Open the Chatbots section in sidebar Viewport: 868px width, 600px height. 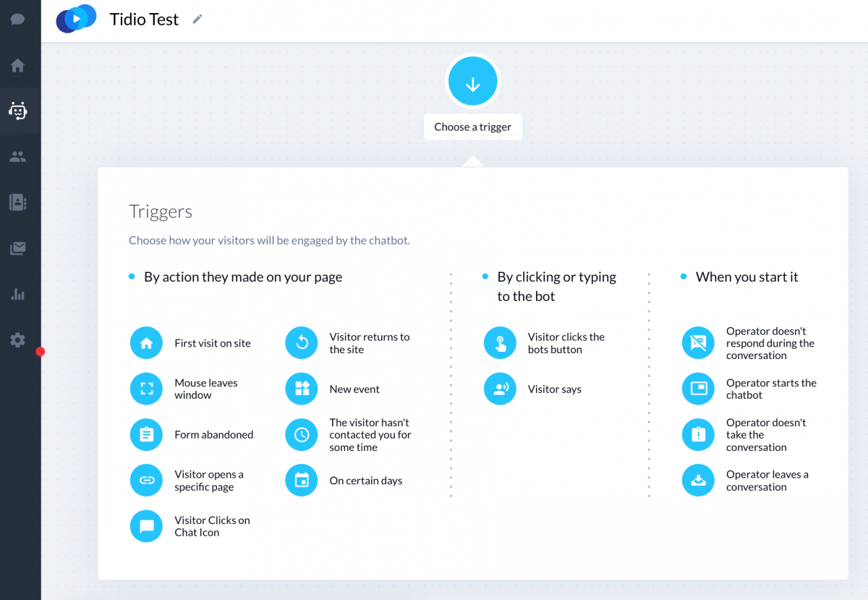[x=18, y=111]
